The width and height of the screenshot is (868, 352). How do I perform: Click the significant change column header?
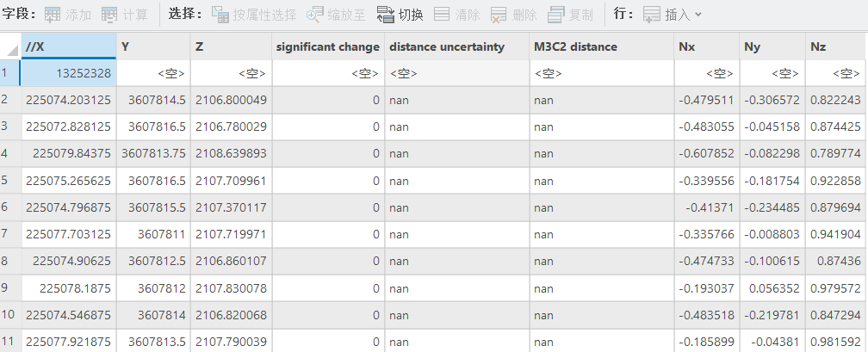point(327,46)
